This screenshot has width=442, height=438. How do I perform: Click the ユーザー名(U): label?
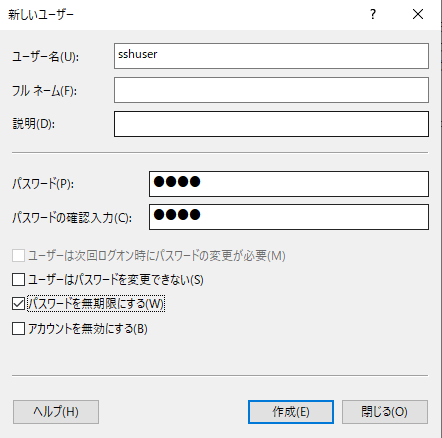(46, 57)
